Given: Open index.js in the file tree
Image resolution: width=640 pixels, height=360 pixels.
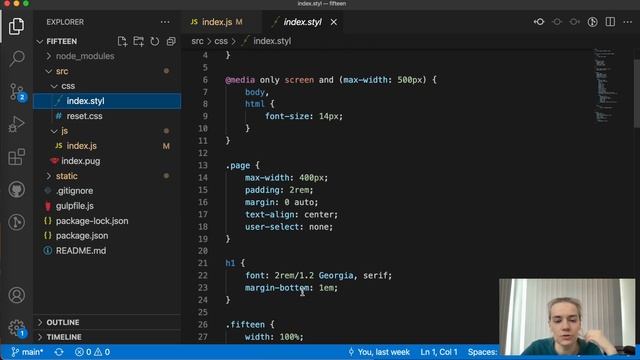Looking at the screenshot, I should (x=107, y=146).
